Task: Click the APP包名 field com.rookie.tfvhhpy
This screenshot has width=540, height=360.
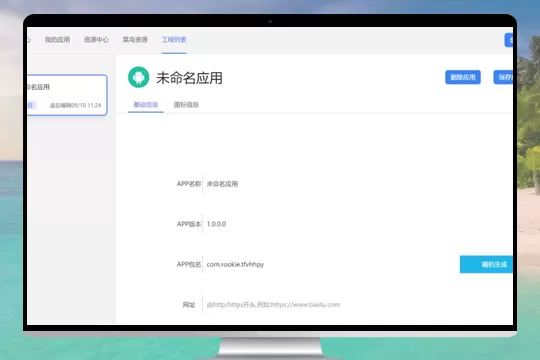Action: (331, 264)
